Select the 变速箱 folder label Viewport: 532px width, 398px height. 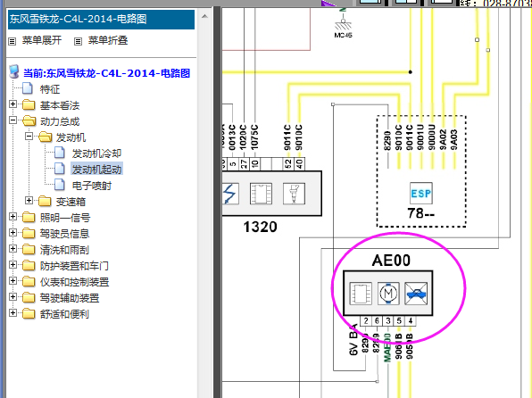pyautogui.click(x=71, y=202)
